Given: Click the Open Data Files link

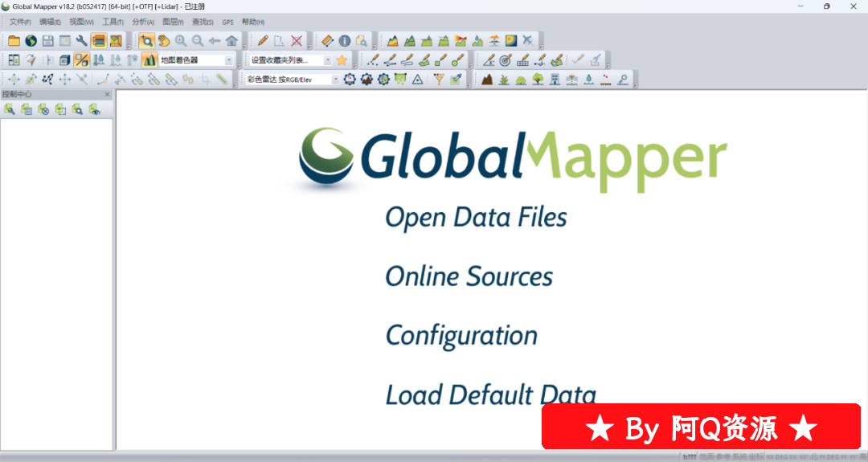Looking at the screenshot, I should [476, 218].
